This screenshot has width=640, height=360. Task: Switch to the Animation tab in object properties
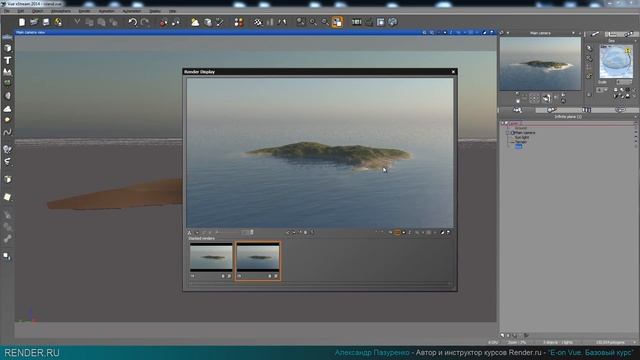pyautogui.click(x=630, y=34)
